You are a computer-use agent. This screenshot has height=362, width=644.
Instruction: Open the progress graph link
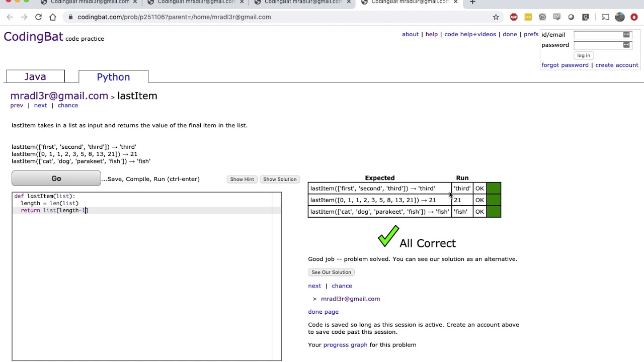(x=345, y=345)
